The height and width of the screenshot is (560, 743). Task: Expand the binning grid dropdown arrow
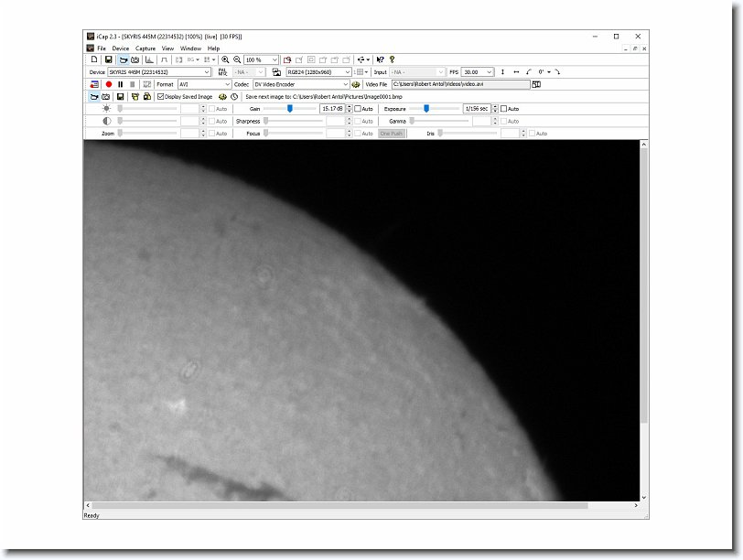[x=366, y=72]
